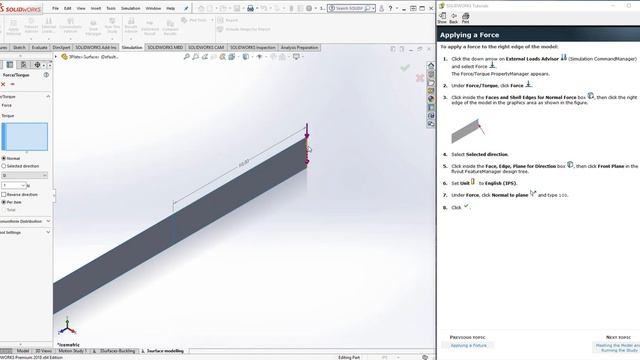Click the Zoom to Fit magnifier icon
The width and height of the screenshot is (640, 360).
(x=187, y=57)
